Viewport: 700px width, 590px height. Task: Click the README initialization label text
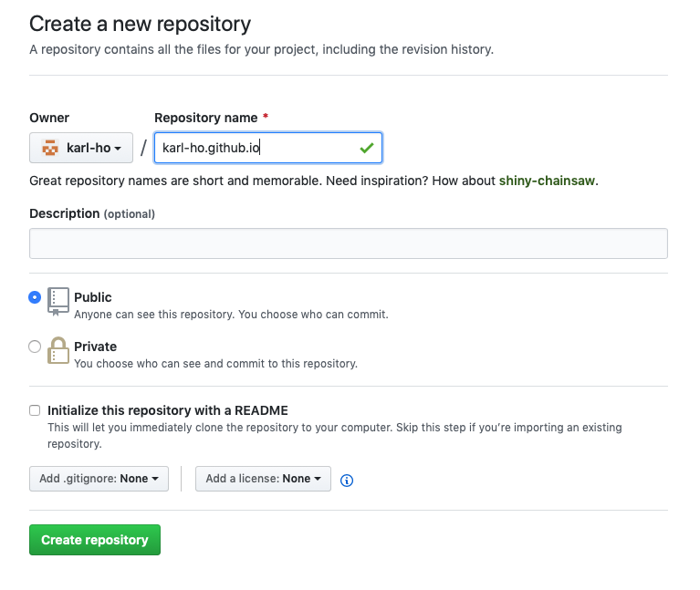click(x=168, y=410)
